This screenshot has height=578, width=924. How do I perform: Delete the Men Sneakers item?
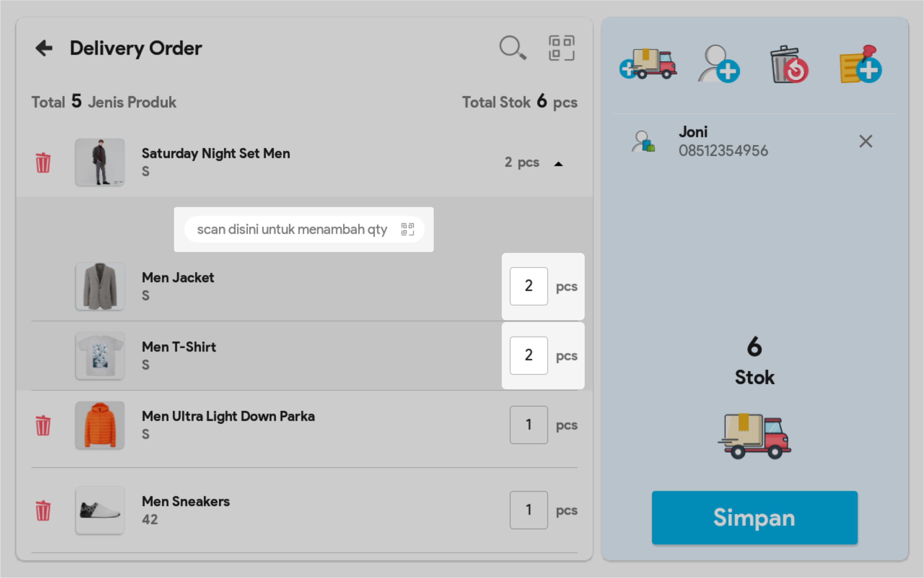pyautogui.click(x=43, y=510)
